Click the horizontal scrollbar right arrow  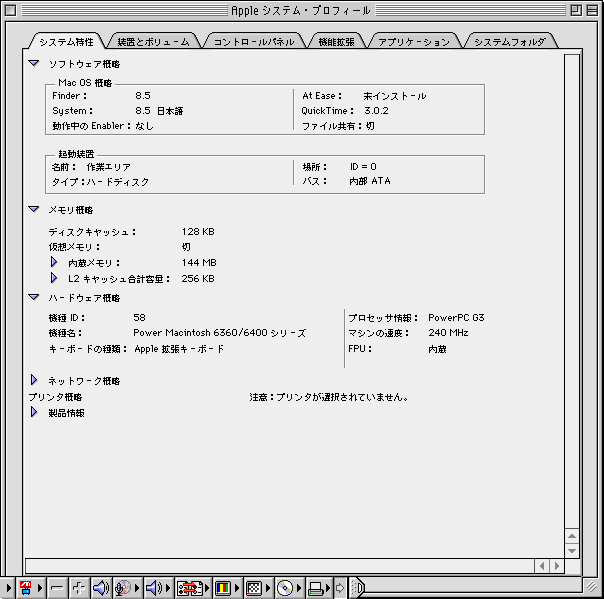tap(557, 566)
